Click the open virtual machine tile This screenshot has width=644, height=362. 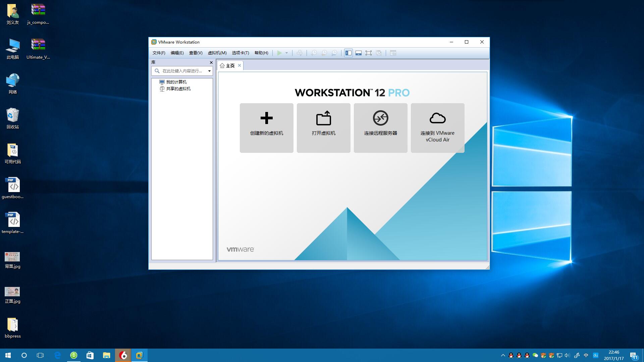click(323, 128)
